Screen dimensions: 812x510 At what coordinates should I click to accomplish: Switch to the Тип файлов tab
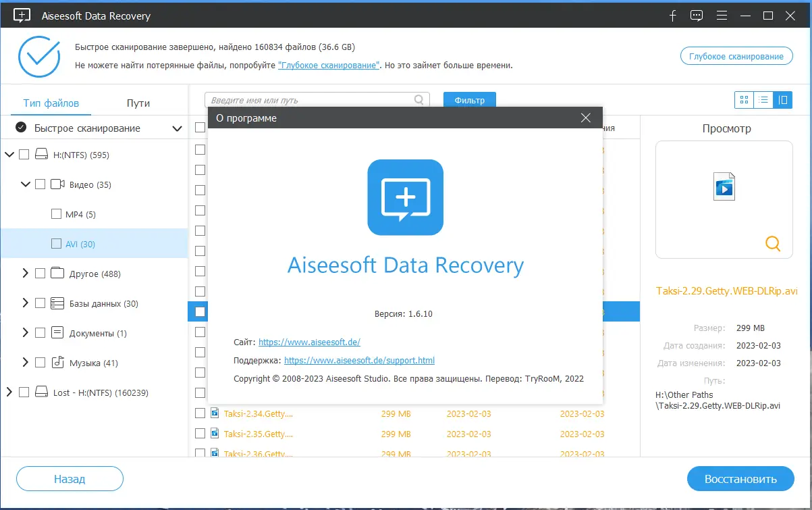point(51,103)
